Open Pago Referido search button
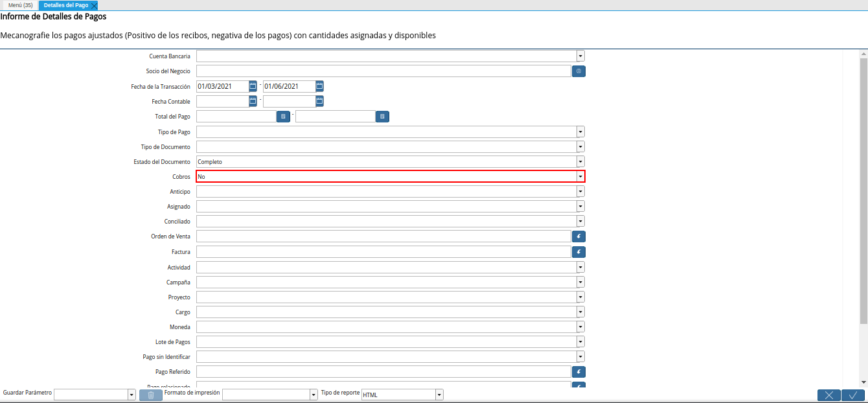 (578, 372)
